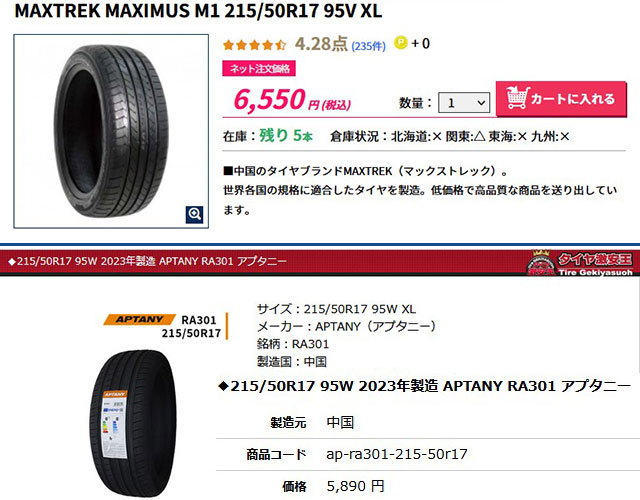The image size is (640, 500).
Task: Click the APTANY RA301 tire image
Action: click(x=133, y=422)
